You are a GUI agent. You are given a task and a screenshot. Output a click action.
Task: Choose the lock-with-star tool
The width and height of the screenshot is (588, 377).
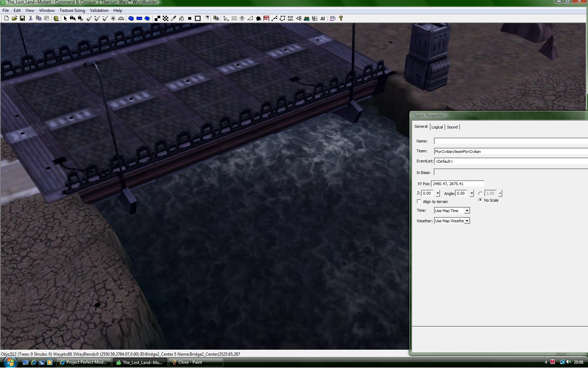[x=81, y=18]
